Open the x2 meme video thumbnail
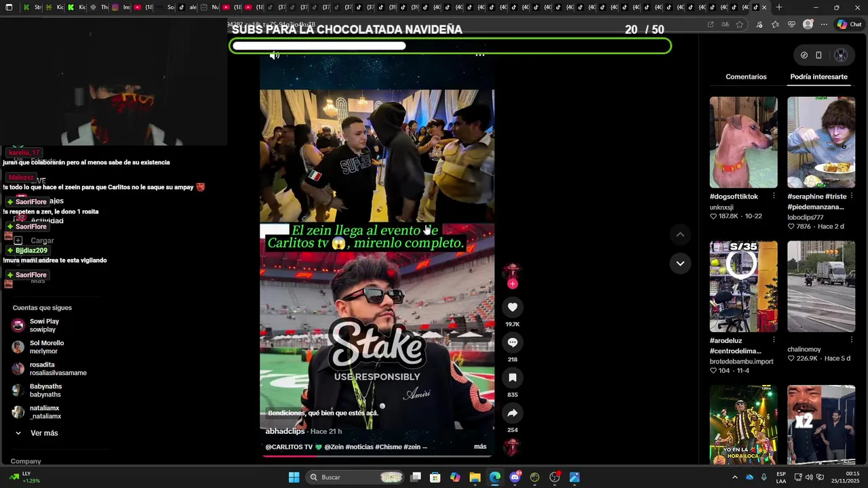This screenshot has width=868, height=488. tap(821, 425)
